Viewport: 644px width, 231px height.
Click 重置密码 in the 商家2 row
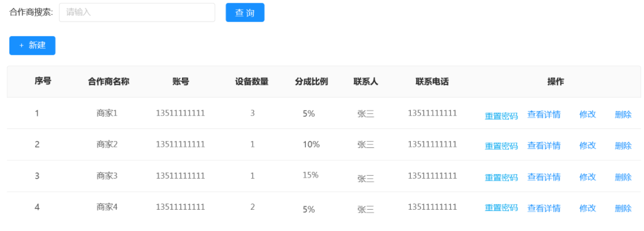[501, 146]
